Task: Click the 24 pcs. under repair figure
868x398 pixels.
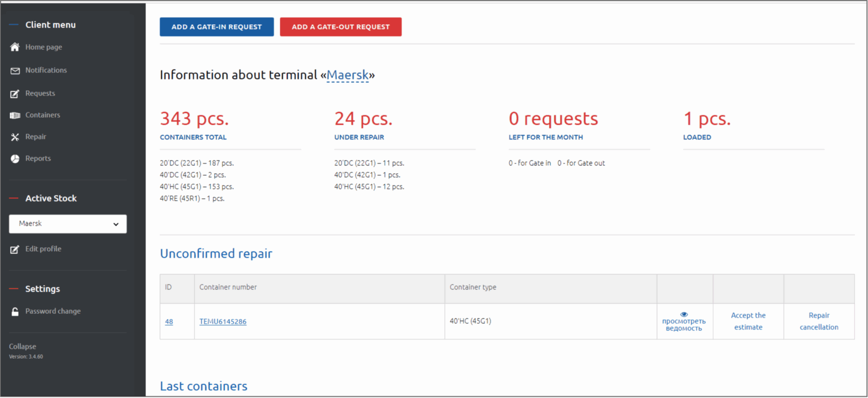Action: tap(363, 119)
